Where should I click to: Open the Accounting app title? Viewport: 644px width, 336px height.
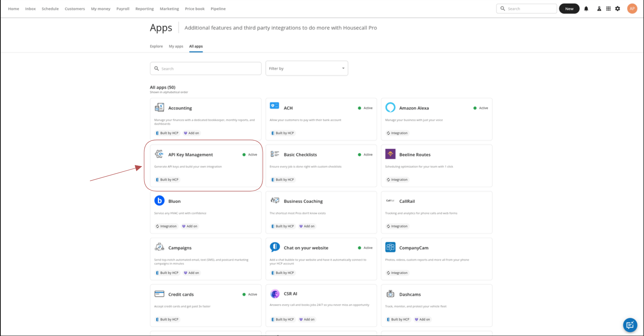click(180, 108)
